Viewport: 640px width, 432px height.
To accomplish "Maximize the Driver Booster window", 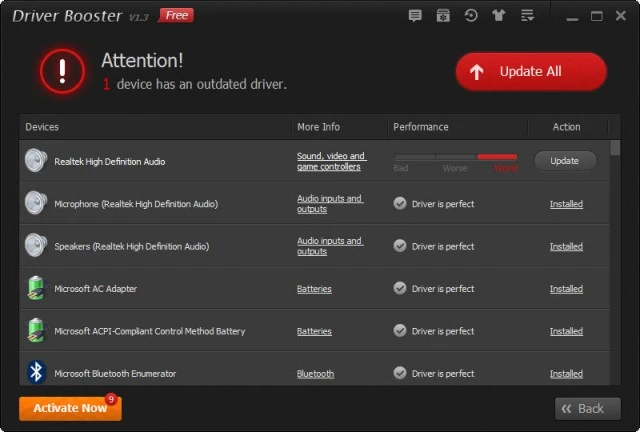I will click(x=597, y=16).
